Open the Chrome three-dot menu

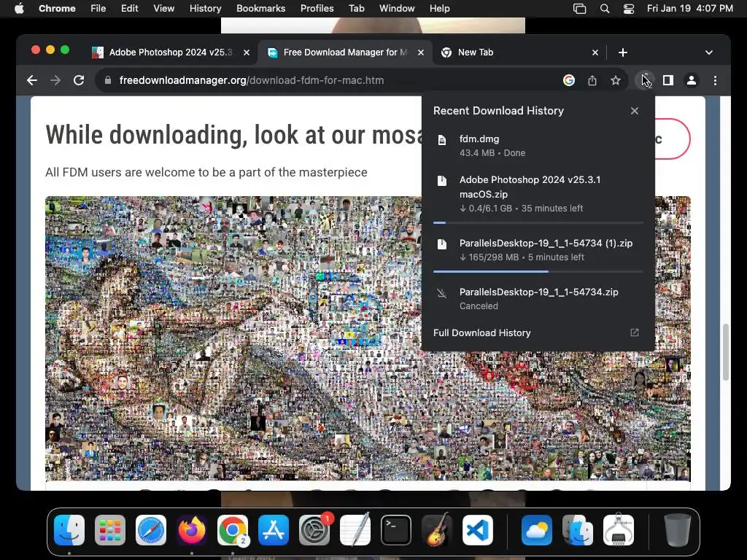click(x=715, y=80)
